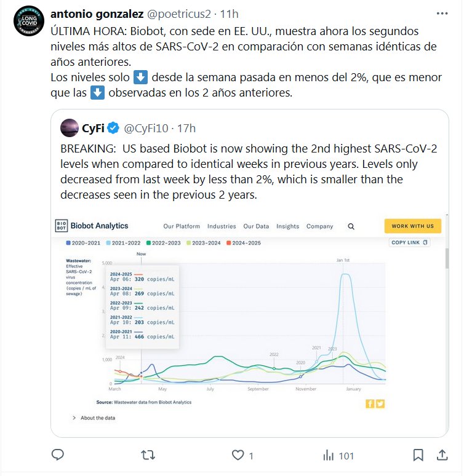The image size is (464, 476).
Task: Like the tweet with heart icon
Action: tap(238, 455)
